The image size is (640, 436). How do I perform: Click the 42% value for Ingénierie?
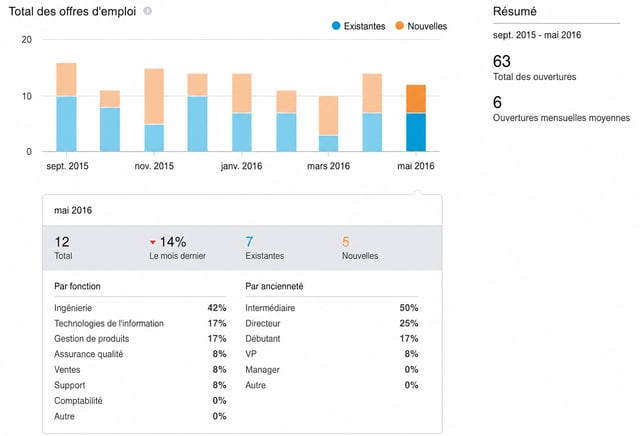[217, 308]
